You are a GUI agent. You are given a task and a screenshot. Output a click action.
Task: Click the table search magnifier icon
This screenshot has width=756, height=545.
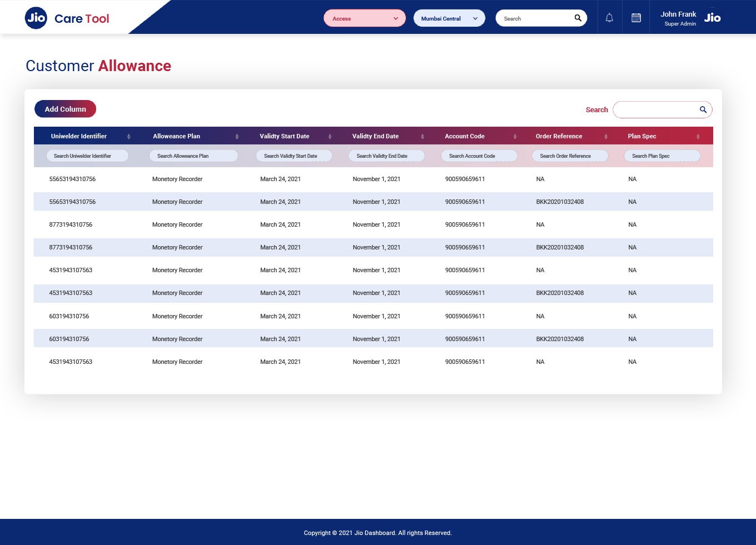(703, 109)
